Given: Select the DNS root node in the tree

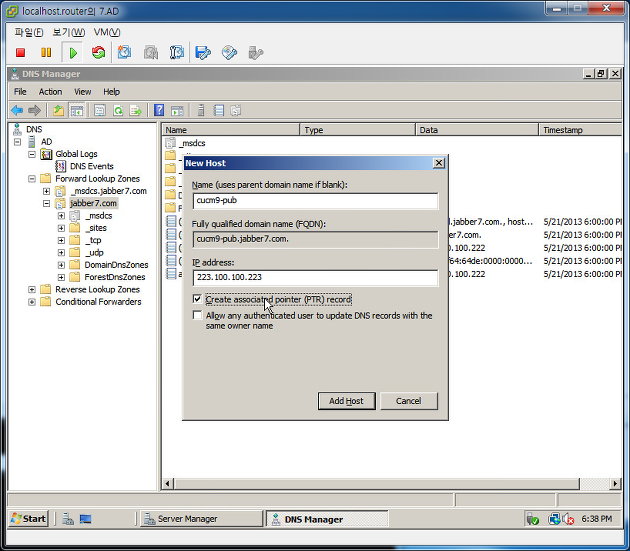Looking at the screenshot, I should [x=34, y=129].
